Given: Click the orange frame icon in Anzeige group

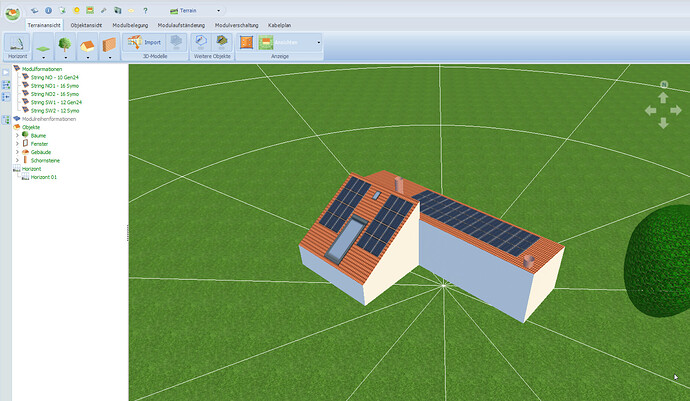Looking at the screenshot, I should pyautogui.click(x=246, y=42).
